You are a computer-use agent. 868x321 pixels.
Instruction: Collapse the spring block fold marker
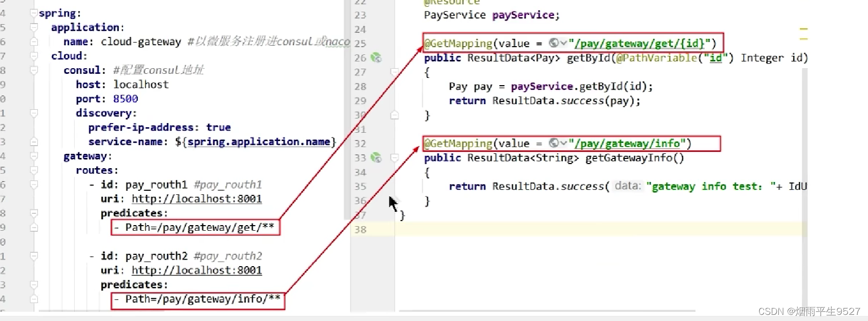tap(34, 13)
